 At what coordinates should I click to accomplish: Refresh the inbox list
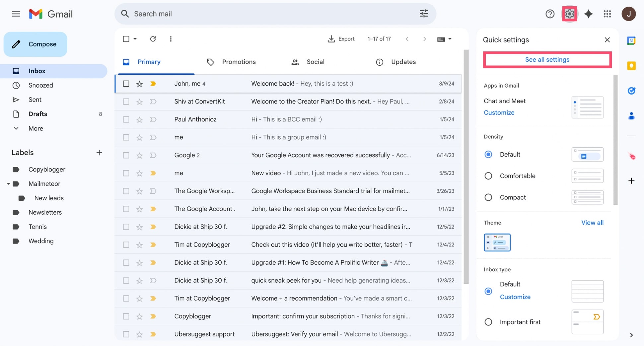(153, 39)
